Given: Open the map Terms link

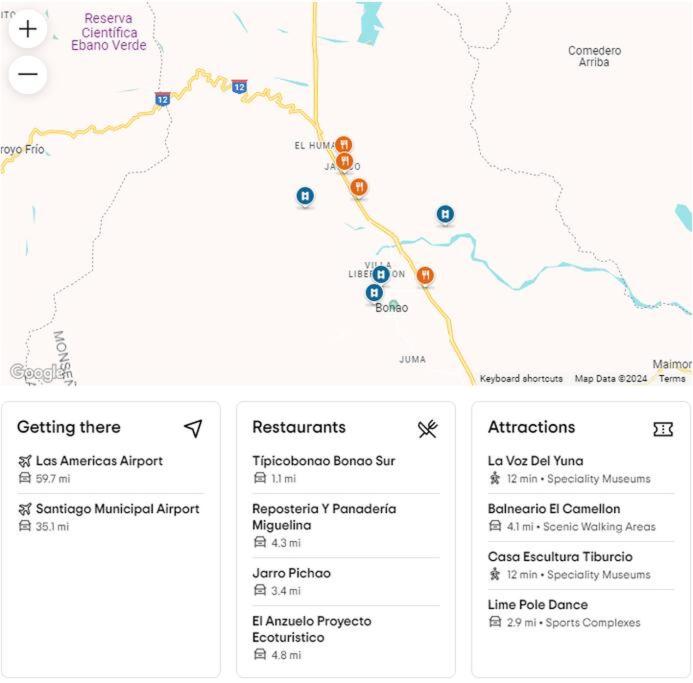Looking at the screenshot, I should [672, 379].
